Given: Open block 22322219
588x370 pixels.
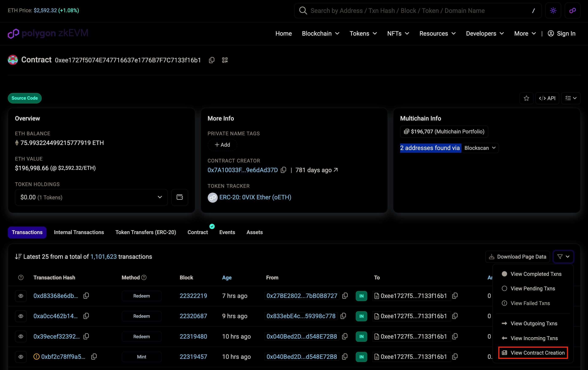Looking at the screenshot, I should pos(193,296).
